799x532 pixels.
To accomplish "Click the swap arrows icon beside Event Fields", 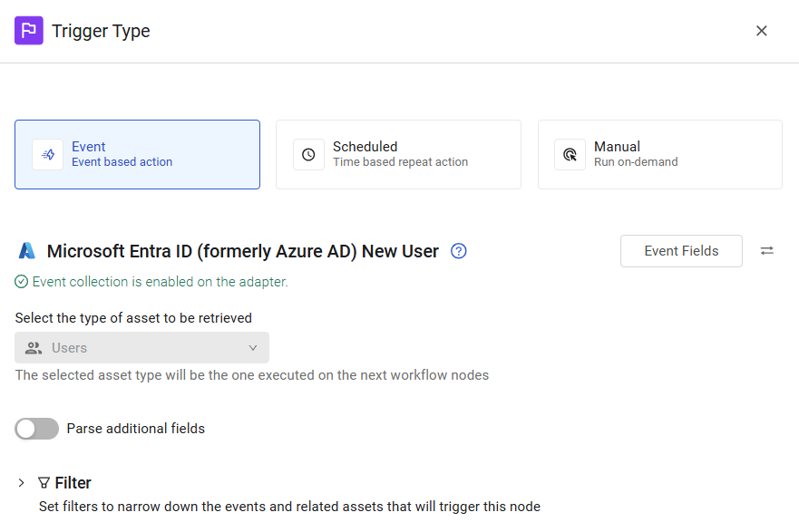I will tap(767, 251).
